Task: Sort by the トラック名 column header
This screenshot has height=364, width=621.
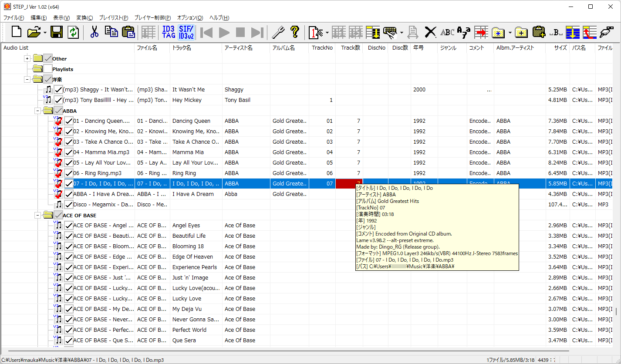Action: point(196,48)
